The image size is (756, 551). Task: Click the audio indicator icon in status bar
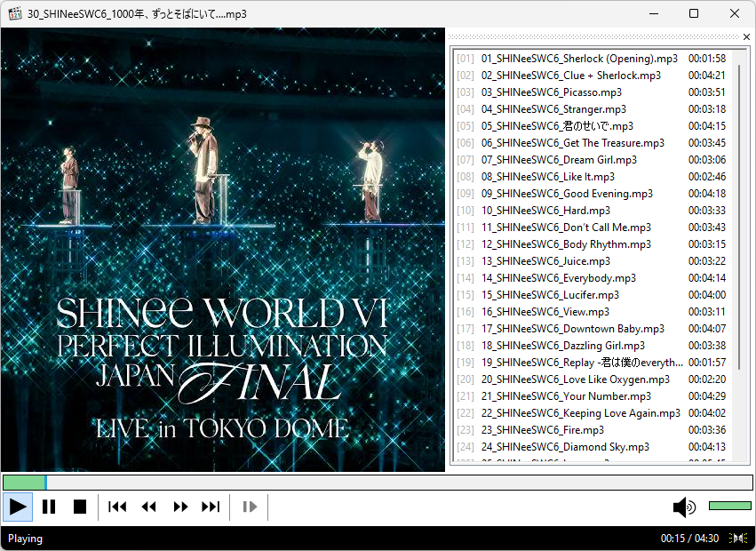click(738, 538)
